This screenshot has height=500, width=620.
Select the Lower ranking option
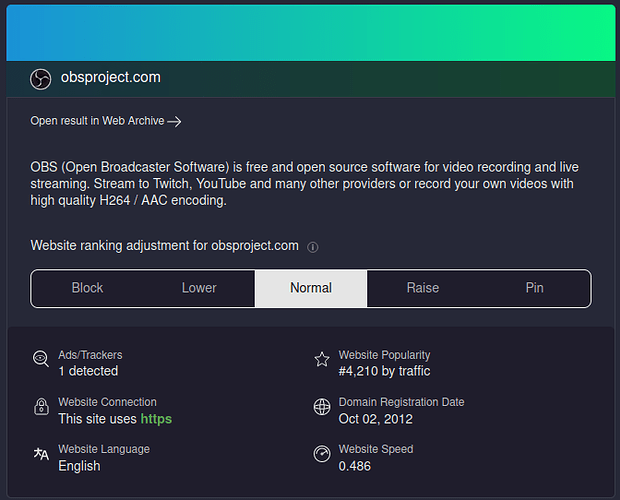pyautogui.click(x=199, y=288)
